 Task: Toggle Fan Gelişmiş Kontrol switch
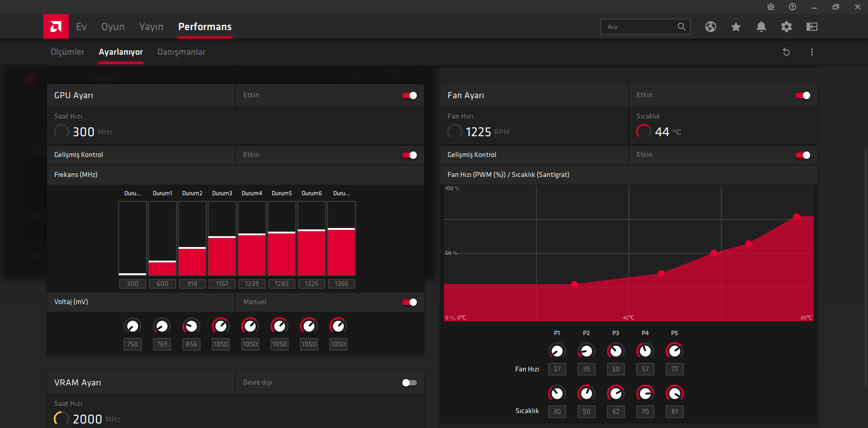point(803,155)
